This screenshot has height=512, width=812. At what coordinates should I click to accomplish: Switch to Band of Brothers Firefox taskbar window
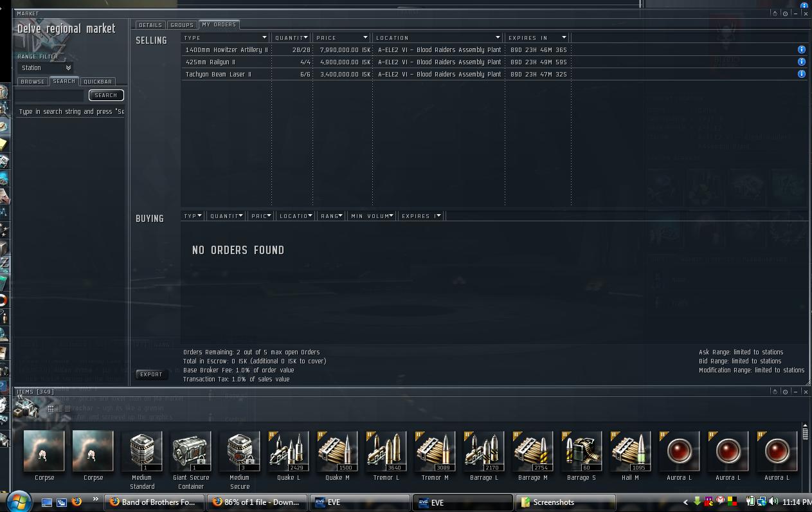[x=154, y=502]
